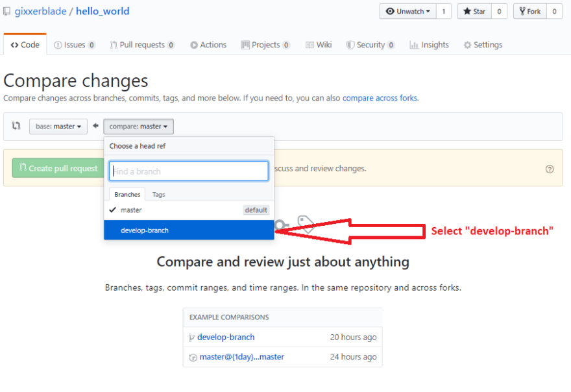The image size is (571, 392).
Task: Click the star count 0
Action: (499, 11)
